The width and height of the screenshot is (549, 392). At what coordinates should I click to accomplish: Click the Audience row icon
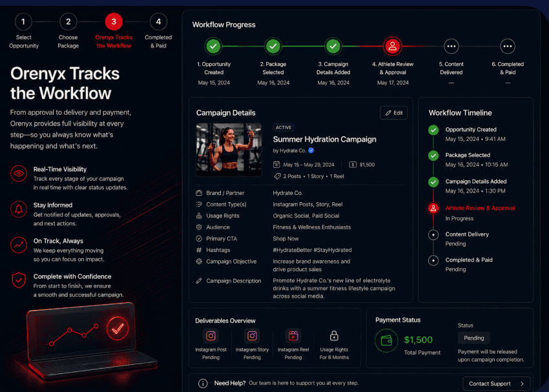click(x=199, y=227)
